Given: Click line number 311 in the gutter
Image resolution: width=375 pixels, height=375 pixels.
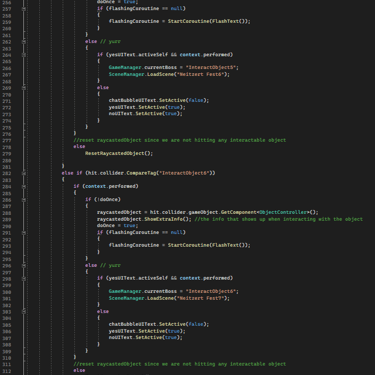Looking at the screenshot, I should point(7,365).
